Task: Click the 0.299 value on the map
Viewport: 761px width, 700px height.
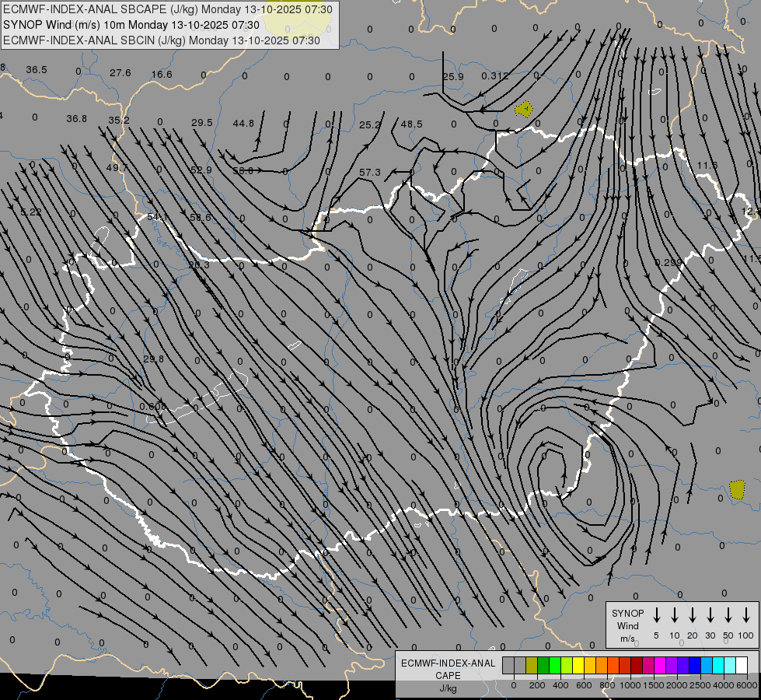Action: click(x=668, y=262)
